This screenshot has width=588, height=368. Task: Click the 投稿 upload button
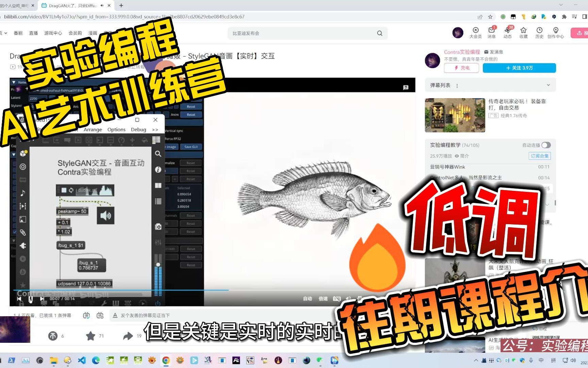[x=579, y=33]
